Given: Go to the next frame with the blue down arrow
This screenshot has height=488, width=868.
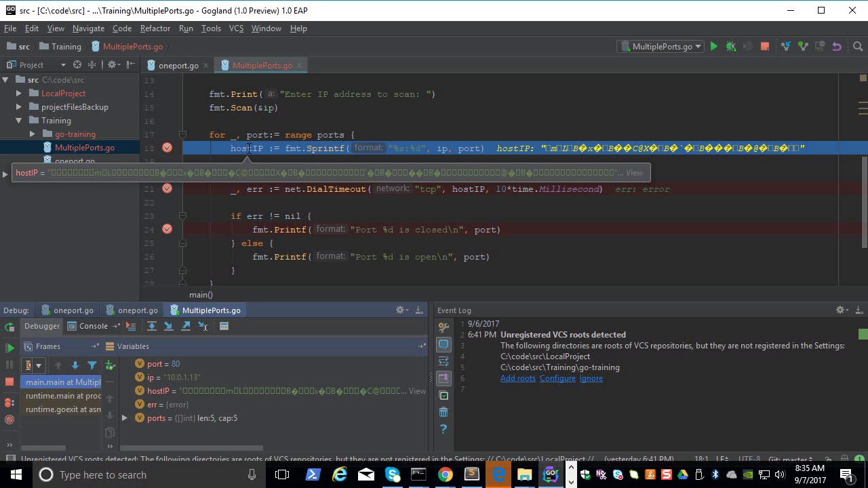Looking at the screenshot, I should click(x=75, y=365).
